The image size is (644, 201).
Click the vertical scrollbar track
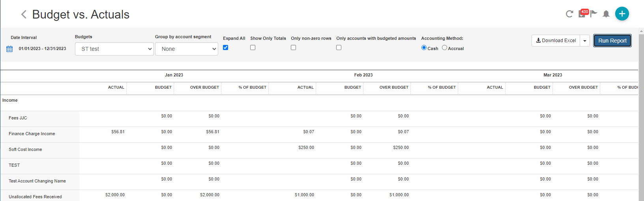641,118
